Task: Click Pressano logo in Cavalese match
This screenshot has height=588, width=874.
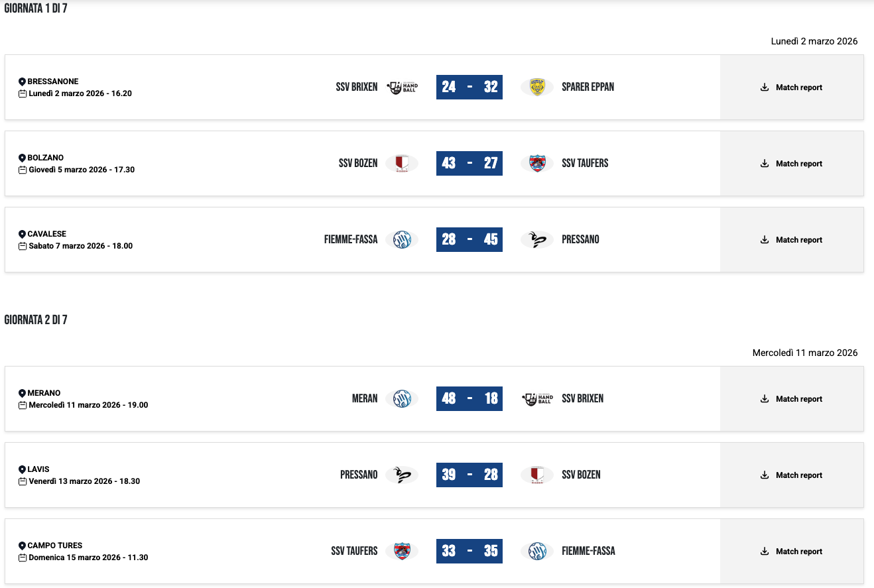Action: point(537,239)
